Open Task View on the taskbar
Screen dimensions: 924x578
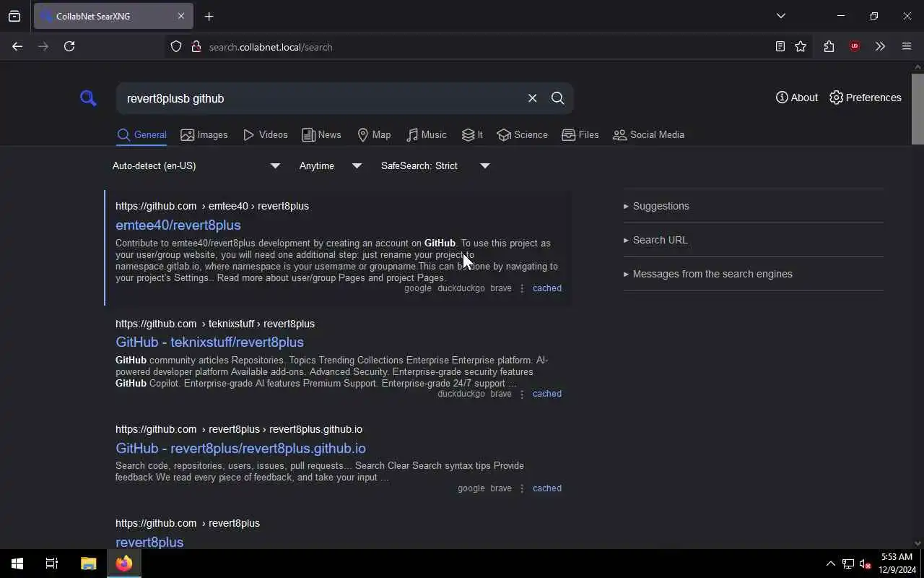(52, 564)
